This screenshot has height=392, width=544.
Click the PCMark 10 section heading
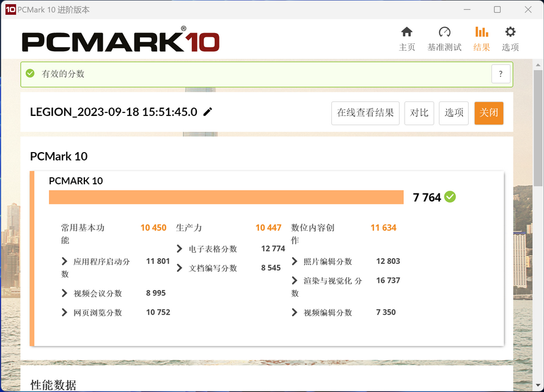(59, 156)
